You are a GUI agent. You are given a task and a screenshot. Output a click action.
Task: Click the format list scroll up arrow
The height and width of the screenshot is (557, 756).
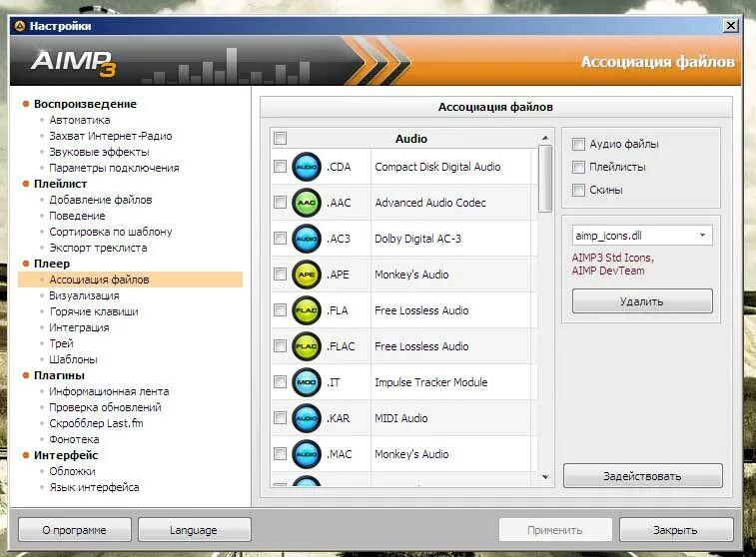pyautogui.click(x=545, y=138)
